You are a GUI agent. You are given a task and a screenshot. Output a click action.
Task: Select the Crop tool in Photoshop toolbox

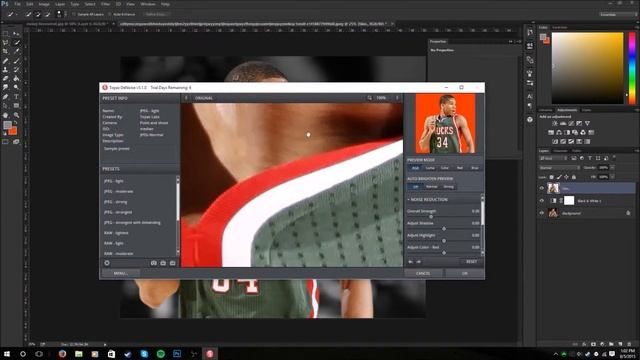tap(6, 51)
